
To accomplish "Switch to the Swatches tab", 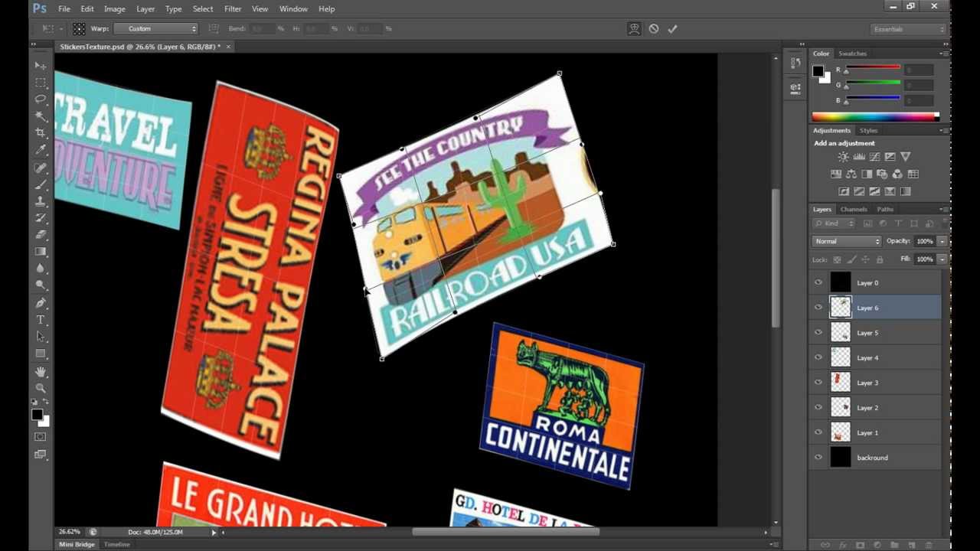I will click(852, 54).
